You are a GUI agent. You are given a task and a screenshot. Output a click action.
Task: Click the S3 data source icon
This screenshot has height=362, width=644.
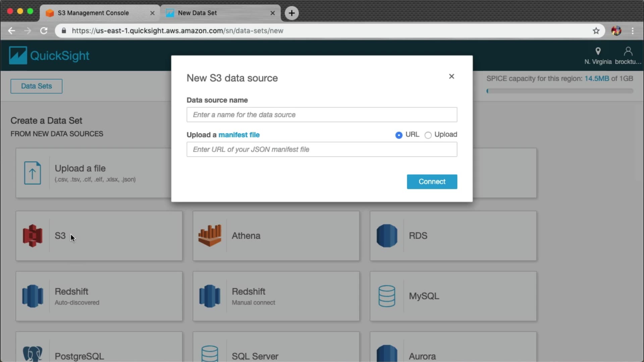[x=33, y=236]
